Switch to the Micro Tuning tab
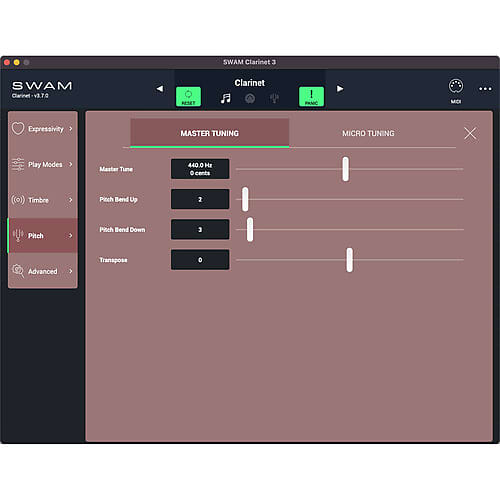Viewport: 500px width, 500px height. coord(368,133)
